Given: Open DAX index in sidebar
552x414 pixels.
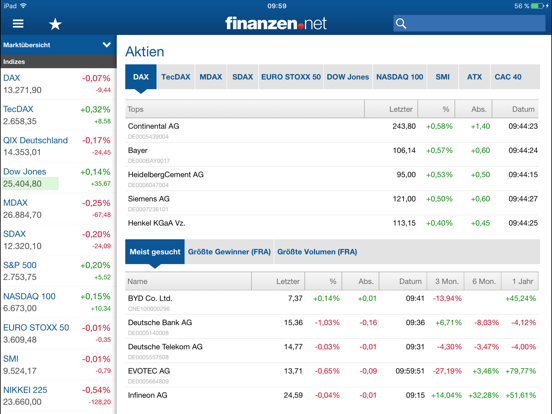Looking at the screenshot, I should pos(58,84).
